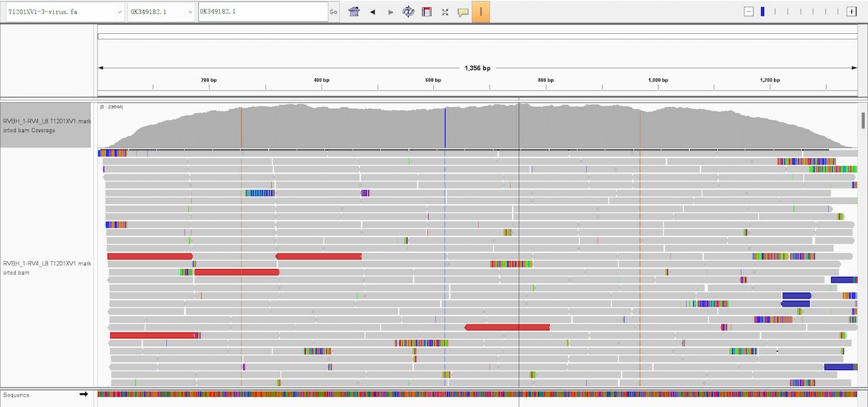Click the zoom tick closest to the plus button
This screenshot has height=407, width=868.
(x=839, y=12)
